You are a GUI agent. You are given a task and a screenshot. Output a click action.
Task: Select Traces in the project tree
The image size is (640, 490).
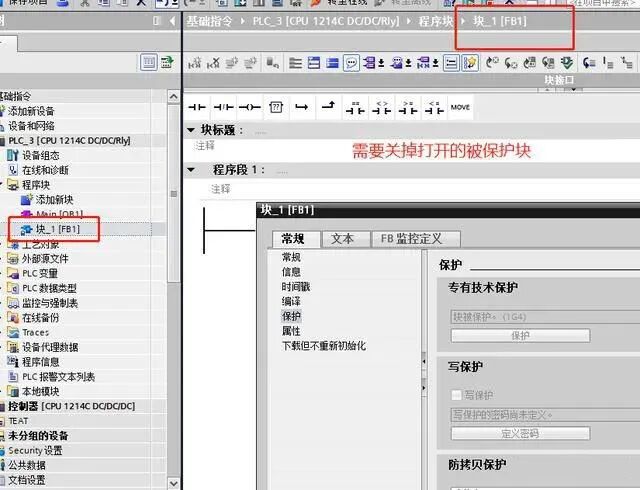(x=35, y=332)
